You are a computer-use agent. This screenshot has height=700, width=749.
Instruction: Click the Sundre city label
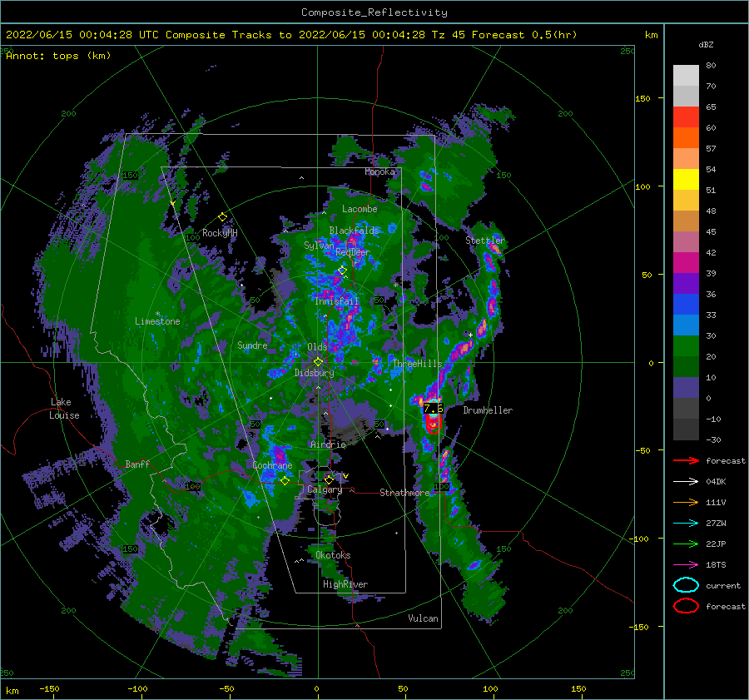[252, 345]
